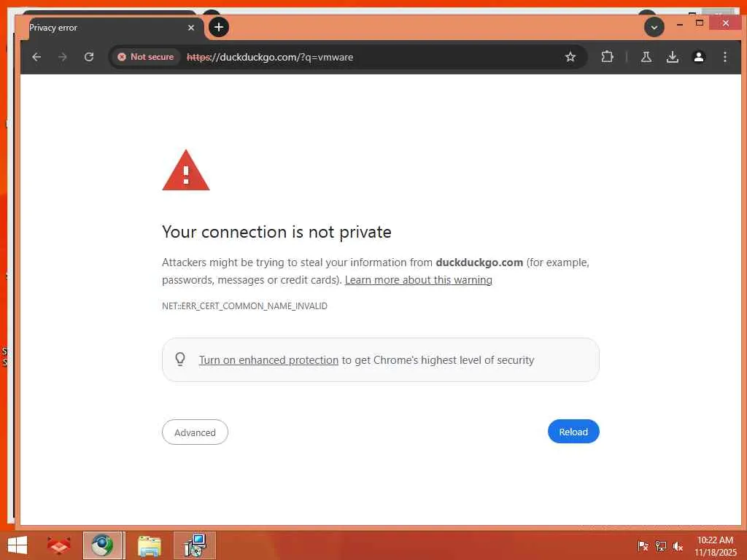Open File Explorer from the taskbar

click(149, 545)
